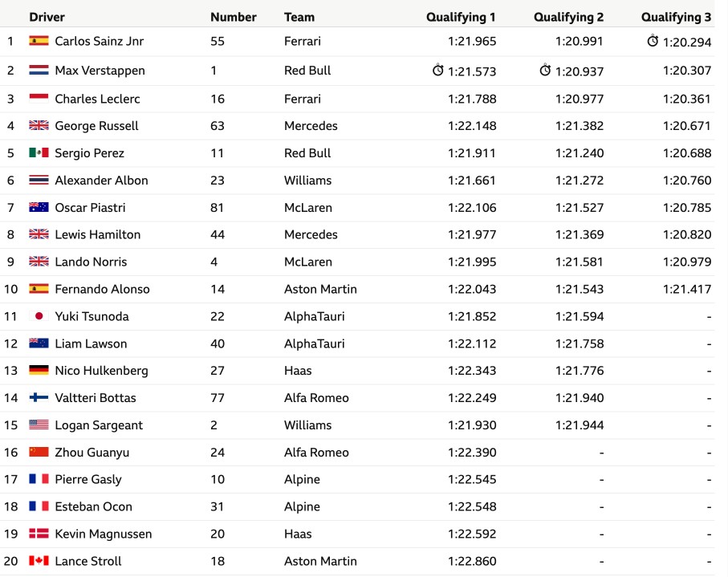
Task: Click the Danish flag beside Kevin Magnussen
Action: tap(39, 534)
